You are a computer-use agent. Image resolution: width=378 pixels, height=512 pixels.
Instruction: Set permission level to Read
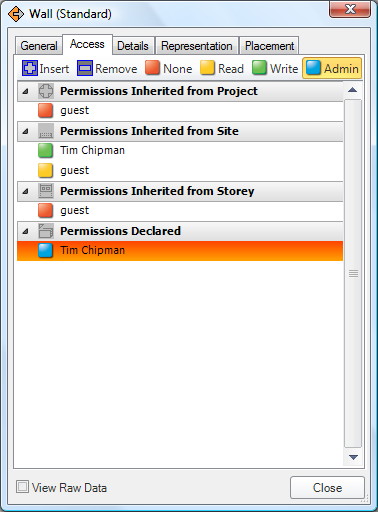(x=222, y=68)
